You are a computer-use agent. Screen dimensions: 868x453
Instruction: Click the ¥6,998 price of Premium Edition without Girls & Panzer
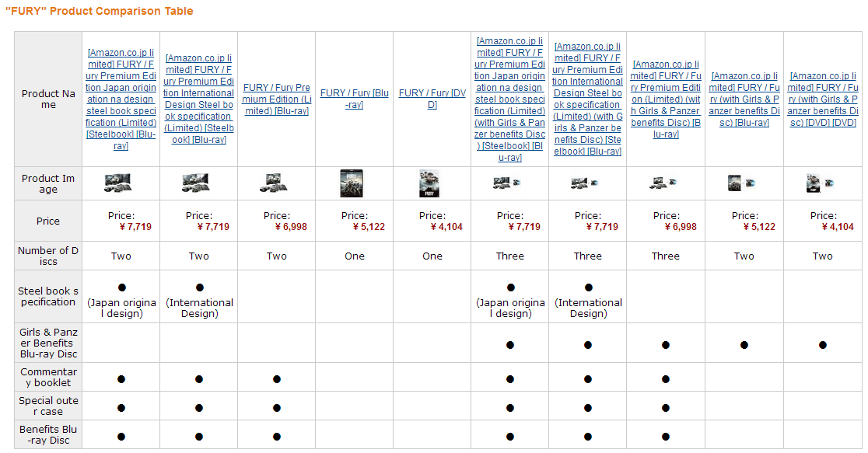(x=291, y=227)
